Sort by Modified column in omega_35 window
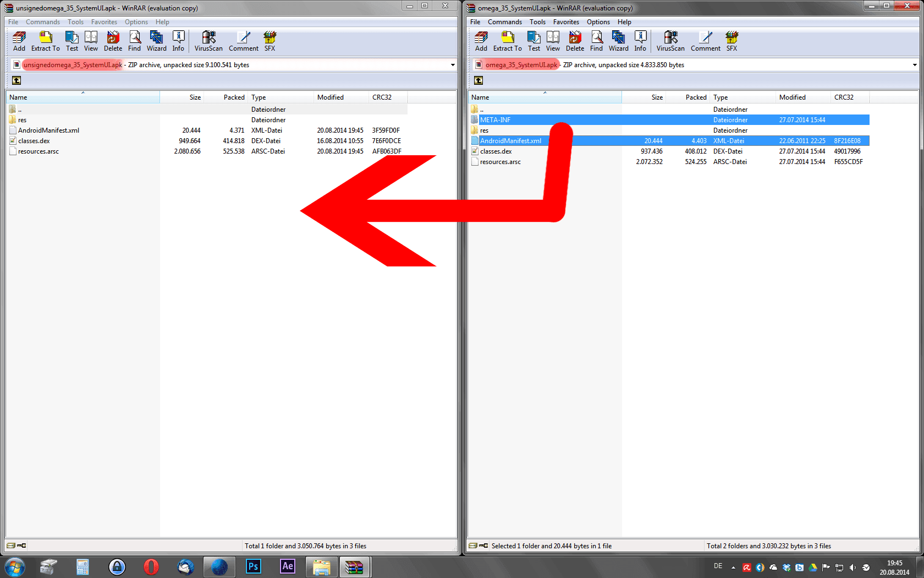Image resolution: width=924 pixels, height=578 pixels. click(x=804, y=97)
